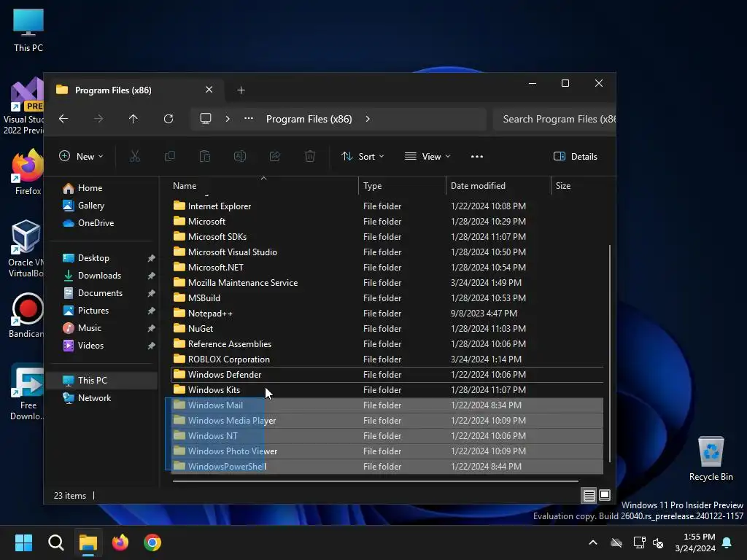Switch to large thumbnails view icon
The height and width of the screenshot is (560, 747).
coord(605,495)
